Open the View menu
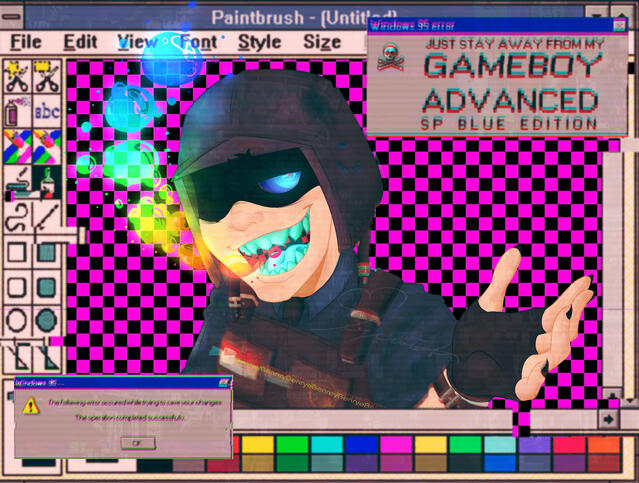Screen dimensions: 639x483 (x=137, y=42)
